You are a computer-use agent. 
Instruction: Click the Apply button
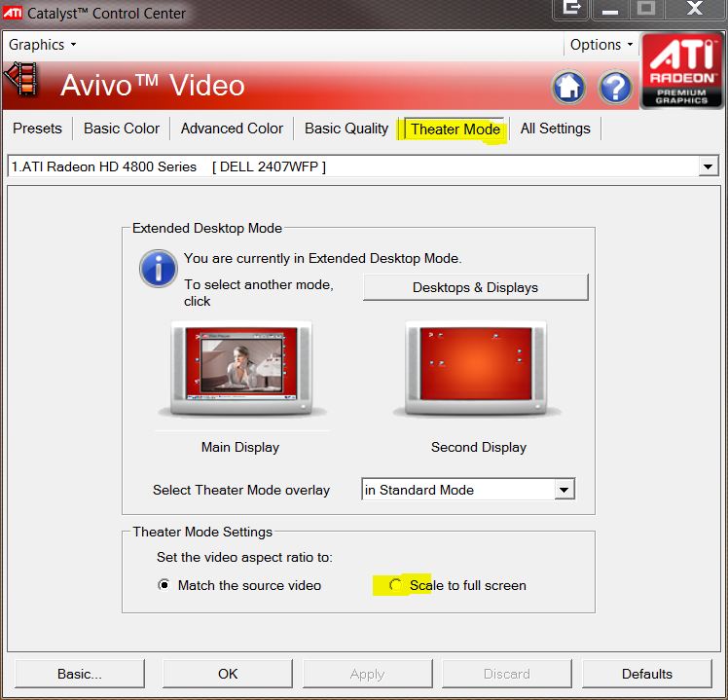[x=367, y=674]
